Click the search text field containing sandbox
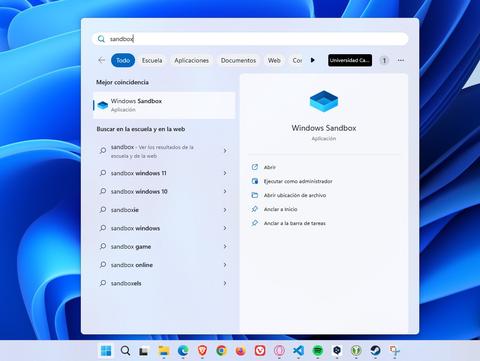Screen dimensions: 480x361 point(250,39)
